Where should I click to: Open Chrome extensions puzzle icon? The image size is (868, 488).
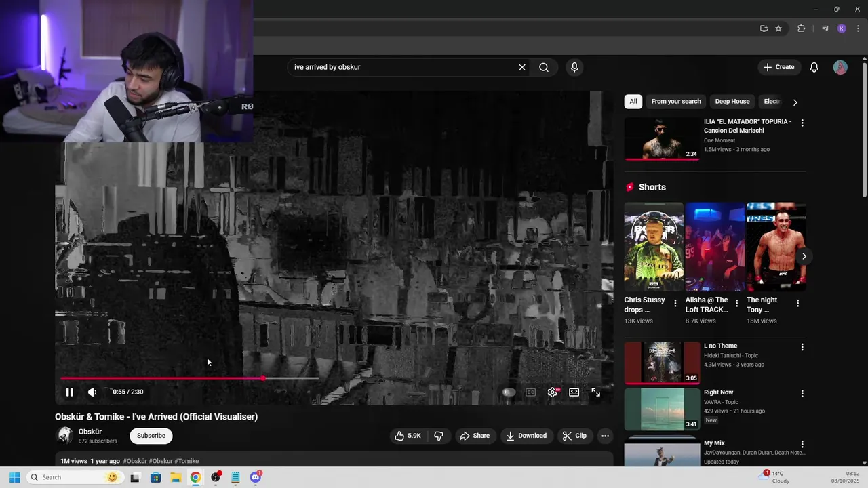coord(802,28)
